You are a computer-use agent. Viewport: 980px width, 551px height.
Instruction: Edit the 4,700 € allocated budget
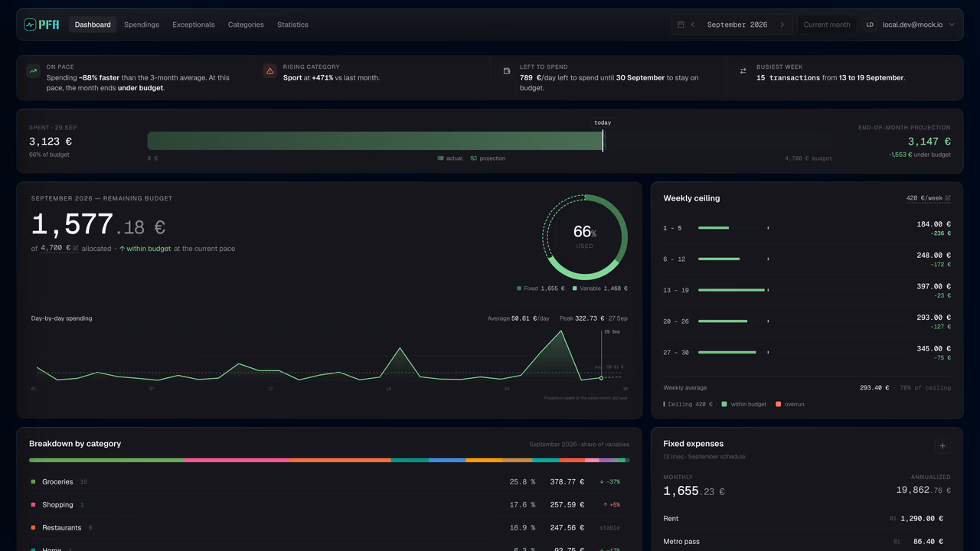point(60,248)
